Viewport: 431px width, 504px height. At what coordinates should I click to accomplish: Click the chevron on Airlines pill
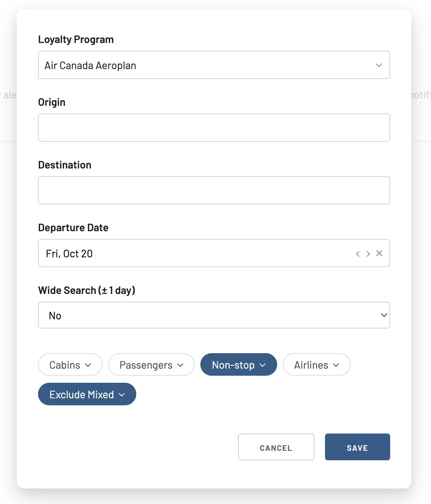point(336,365)
